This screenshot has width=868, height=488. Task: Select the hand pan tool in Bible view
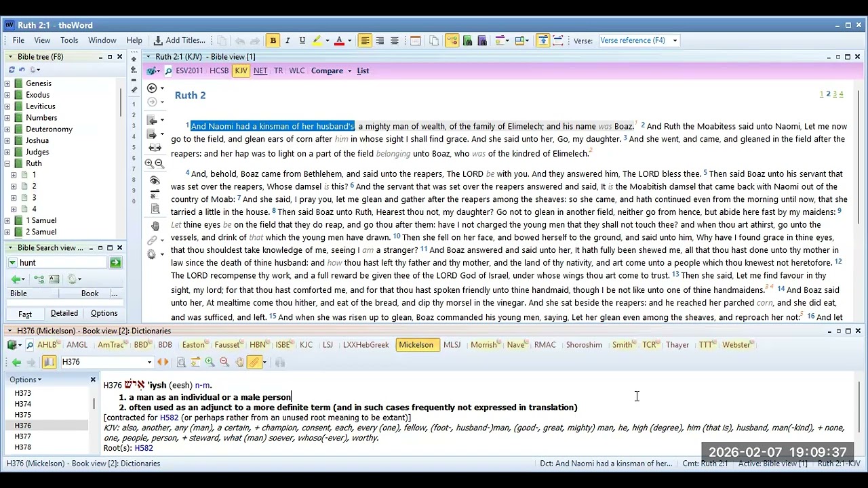point(155,226)
